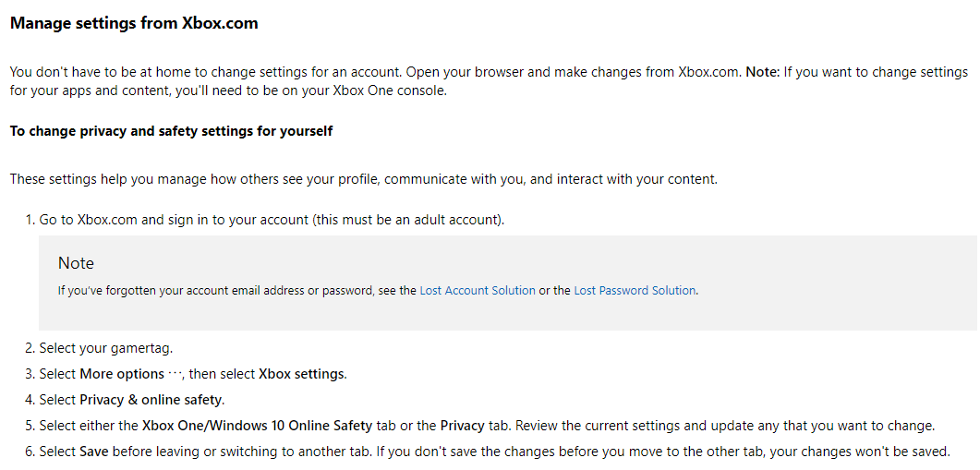This screenshot has height=470, width=980.
Task: Click 'Xbox One/Windows 10 Online Safety' bold text
Action: (x=257, y=426)
